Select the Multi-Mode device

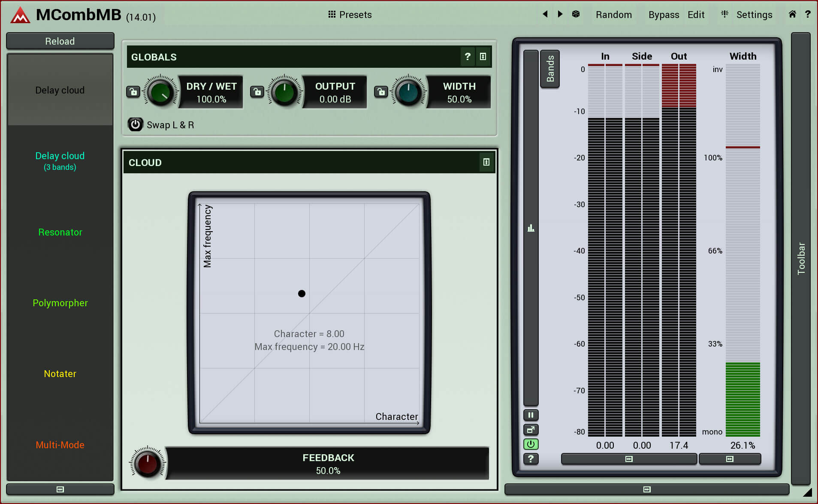60,445
